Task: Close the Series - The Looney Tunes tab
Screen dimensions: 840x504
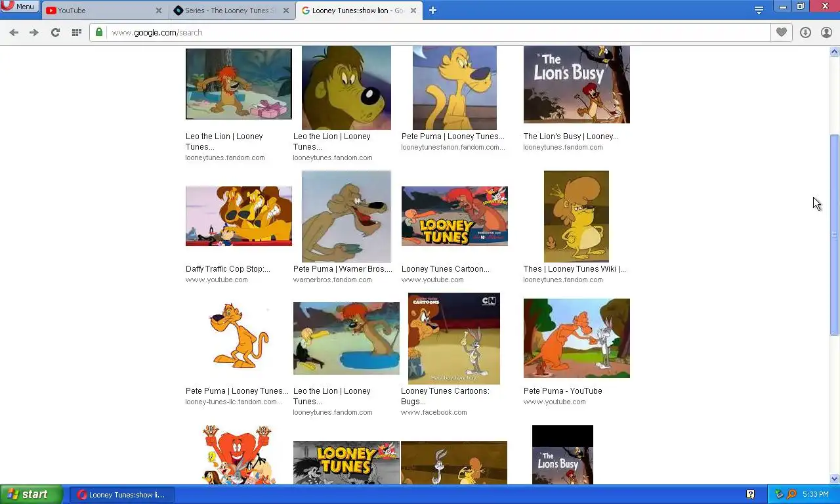Action: tap(286, 10)
